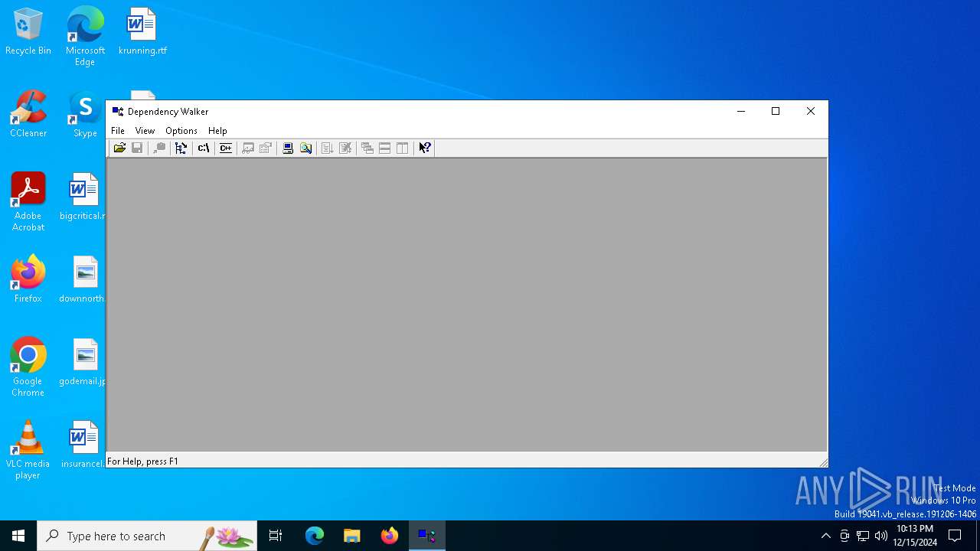Viewport: 980px width, 551px height.
Task: Select the krunning.rtf desktop file
Action: tap(142, 32)
